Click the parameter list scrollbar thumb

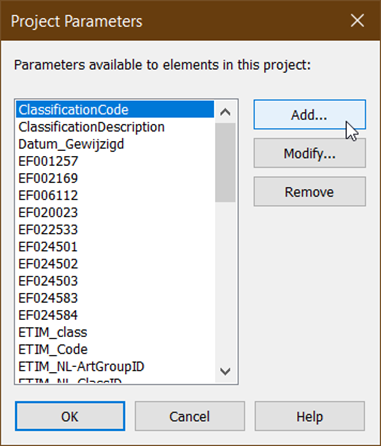pyautogui.click(x=225, y=162)
